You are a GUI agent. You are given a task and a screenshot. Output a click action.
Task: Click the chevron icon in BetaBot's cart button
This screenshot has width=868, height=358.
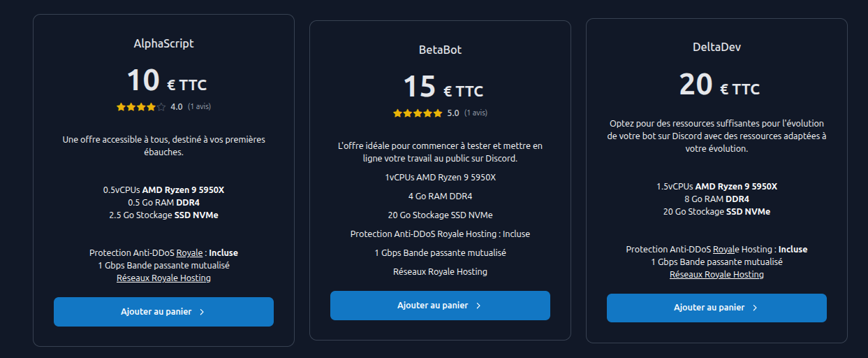point(478,306)
